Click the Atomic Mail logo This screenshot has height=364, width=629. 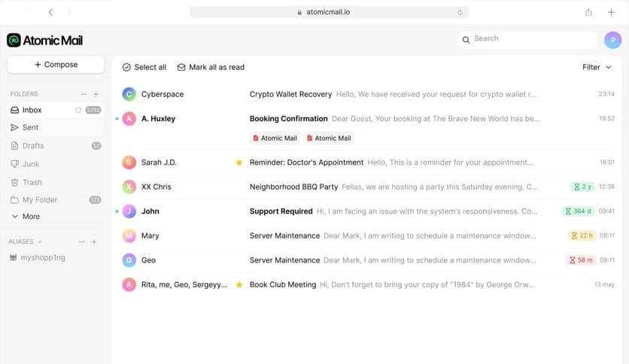tap(44, 40)
